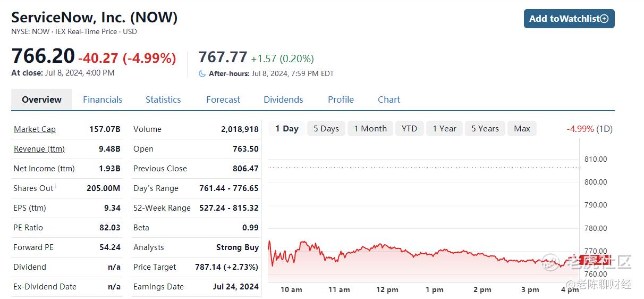
Task: Open the Profile tab
Action: (341, 99)
